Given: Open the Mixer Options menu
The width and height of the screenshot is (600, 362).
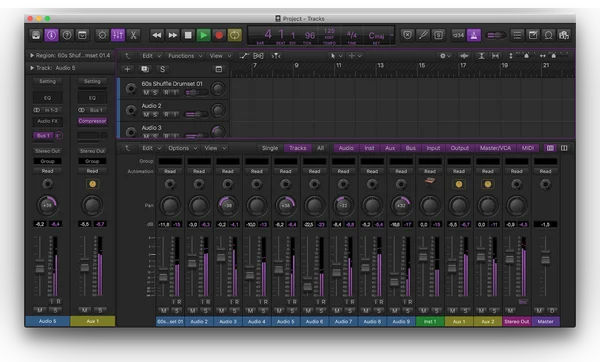Looking at the screenshot, I should point(183,148).
